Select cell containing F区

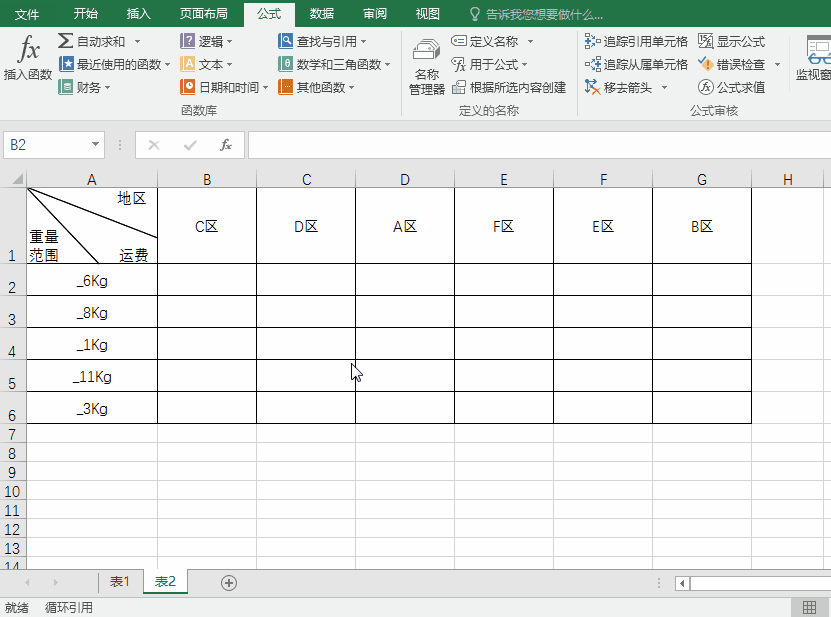(x=504, y=226)
